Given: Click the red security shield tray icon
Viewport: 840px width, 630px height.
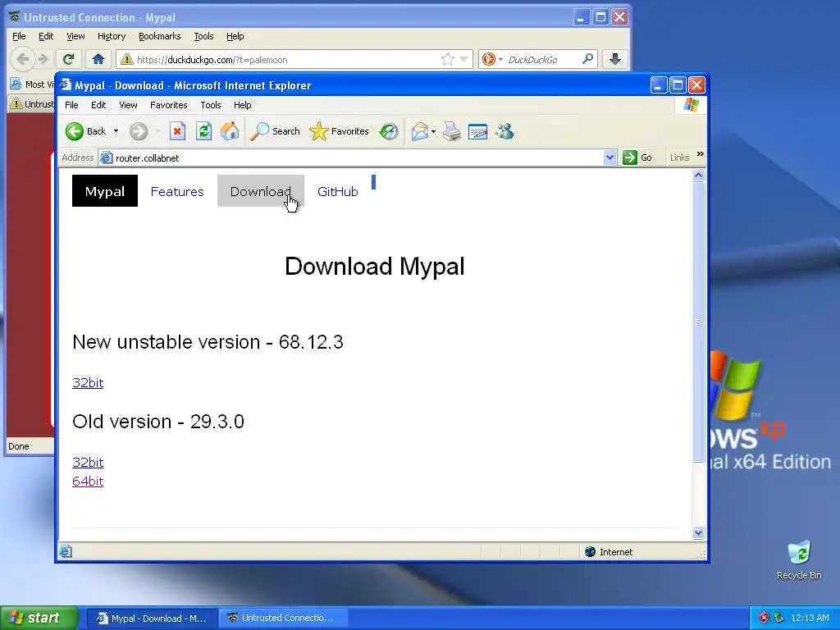Looking at the screenshot, I should [x=764, y=619].
